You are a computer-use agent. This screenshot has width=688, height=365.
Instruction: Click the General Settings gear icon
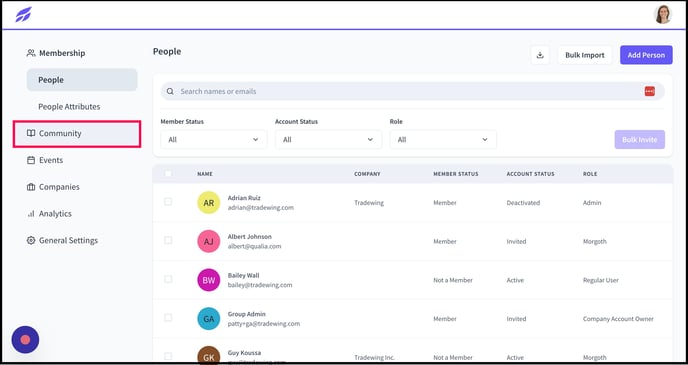(x=31, y=240)
